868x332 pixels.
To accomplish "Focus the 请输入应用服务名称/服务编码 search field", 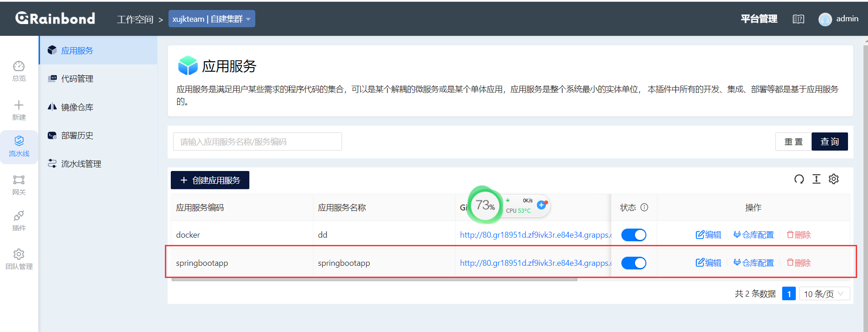I will [x=258, y=142].
